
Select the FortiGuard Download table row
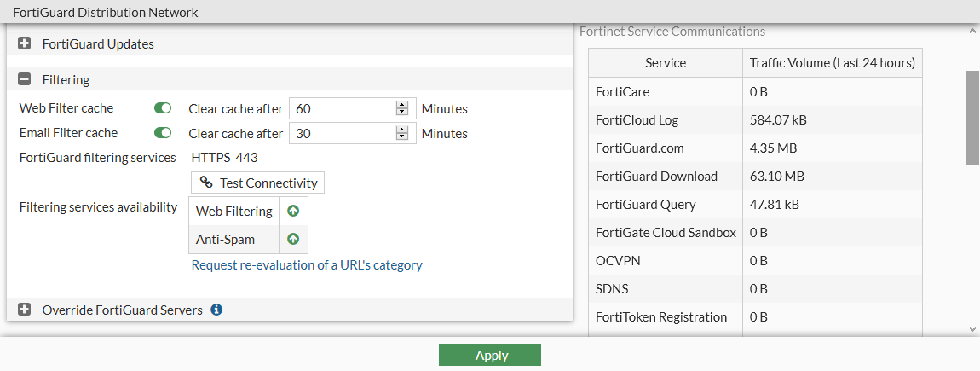[665, 177]
